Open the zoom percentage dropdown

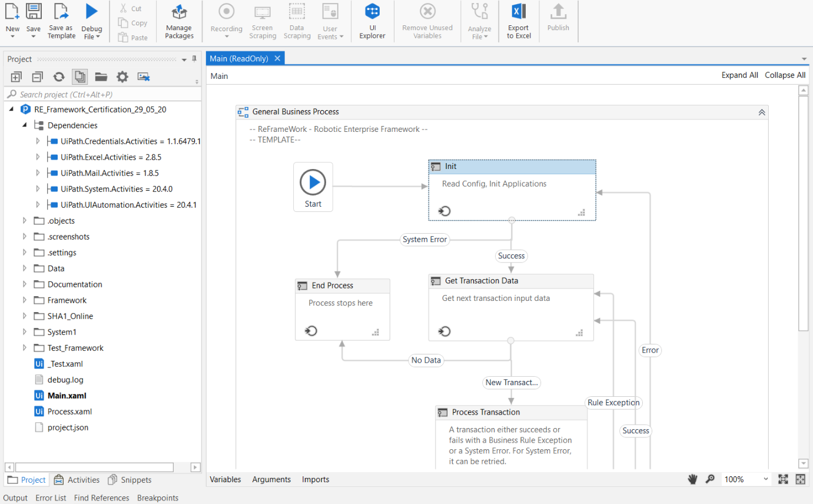click(765, 479)
